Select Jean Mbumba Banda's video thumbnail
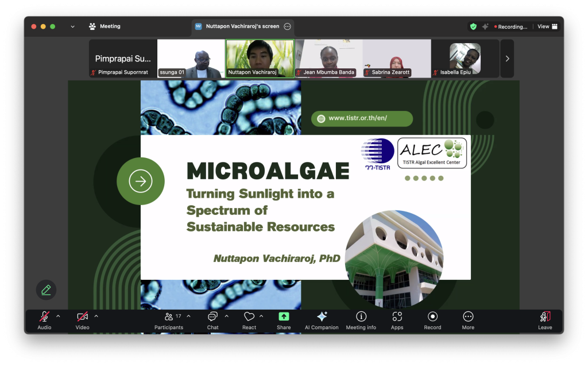Screen dimensions: 588x366 [328, 58]
